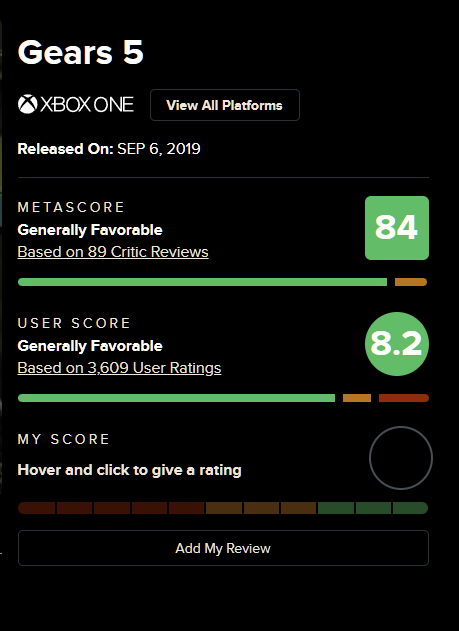Viewport: 459px width, 631px height.
Task: Open the Based on 89 Critic Reviews link
Action: (x=113, y=252)
